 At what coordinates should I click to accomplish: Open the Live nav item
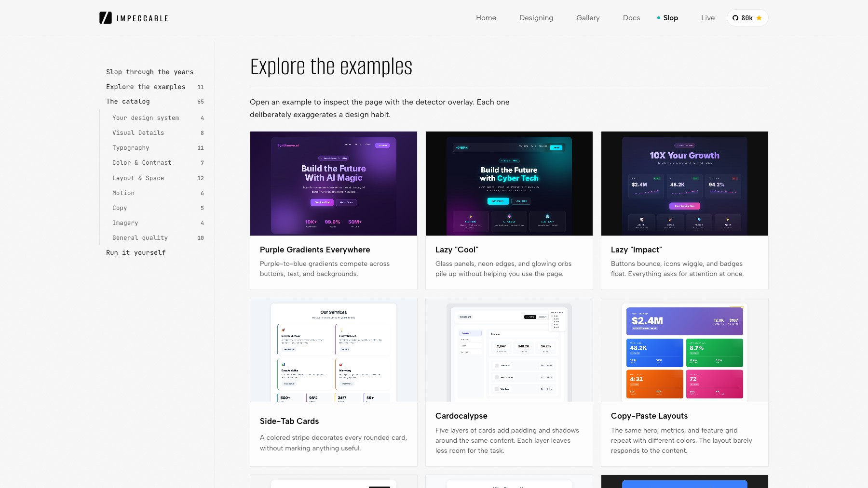[708, 18]
